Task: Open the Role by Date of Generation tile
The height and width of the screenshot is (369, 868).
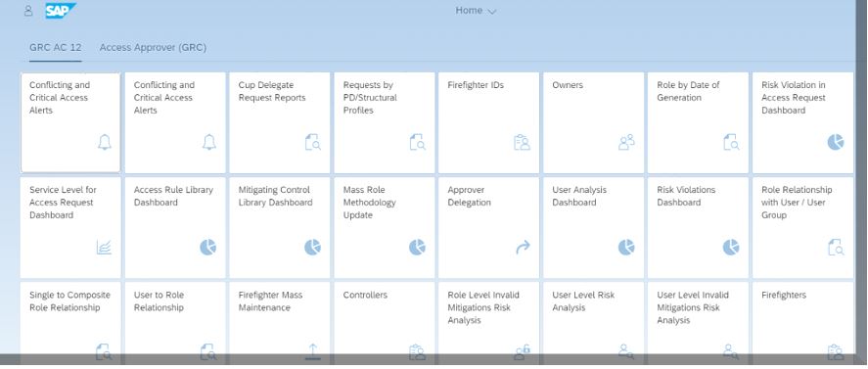Action: tap(698, 122)
